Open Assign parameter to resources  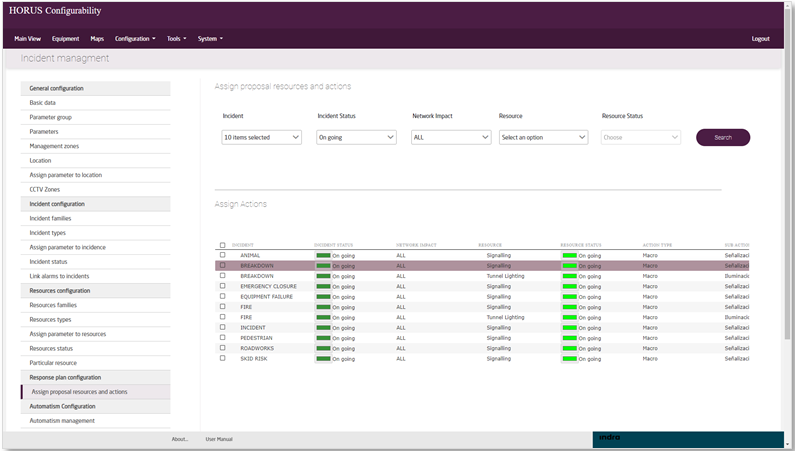point(95,334)
